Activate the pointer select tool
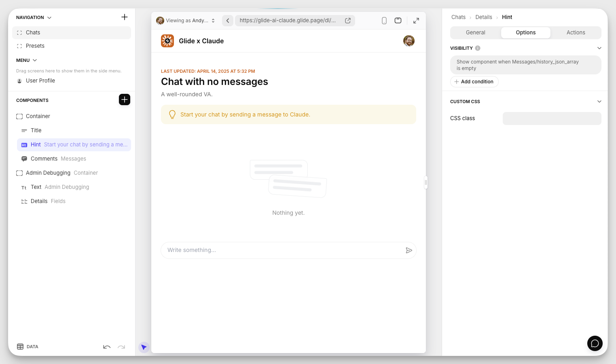 pyautogui.click(x=144, y=347)
